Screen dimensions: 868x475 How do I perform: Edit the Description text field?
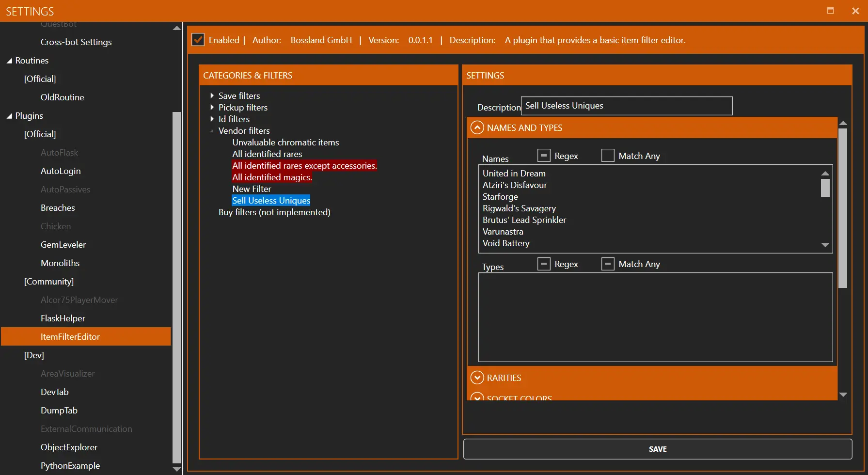(627, 106)
